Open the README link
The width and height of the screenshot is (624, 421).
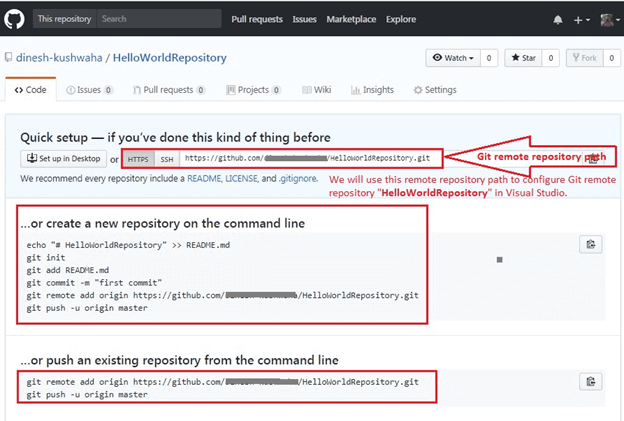tap(206, 178)
